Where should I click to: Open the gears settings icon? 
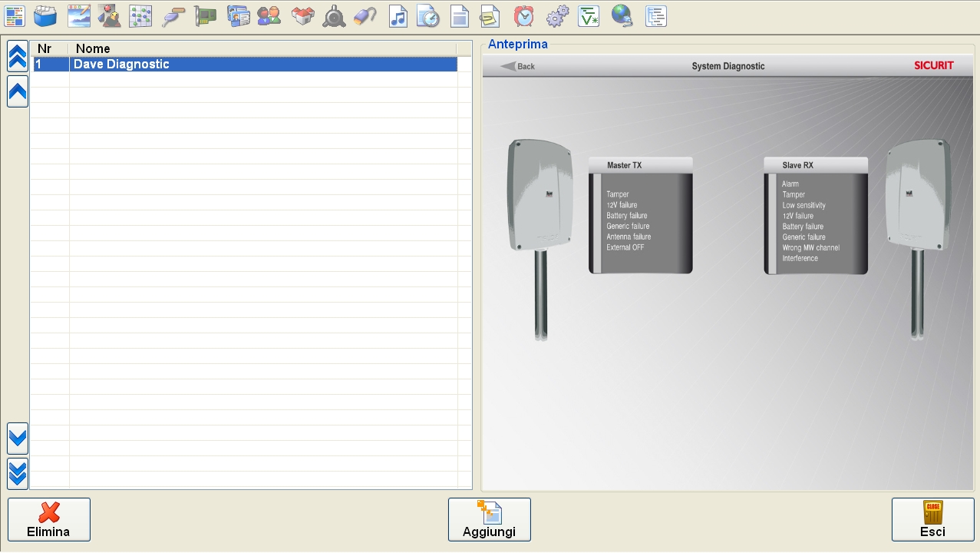[557, 16]
